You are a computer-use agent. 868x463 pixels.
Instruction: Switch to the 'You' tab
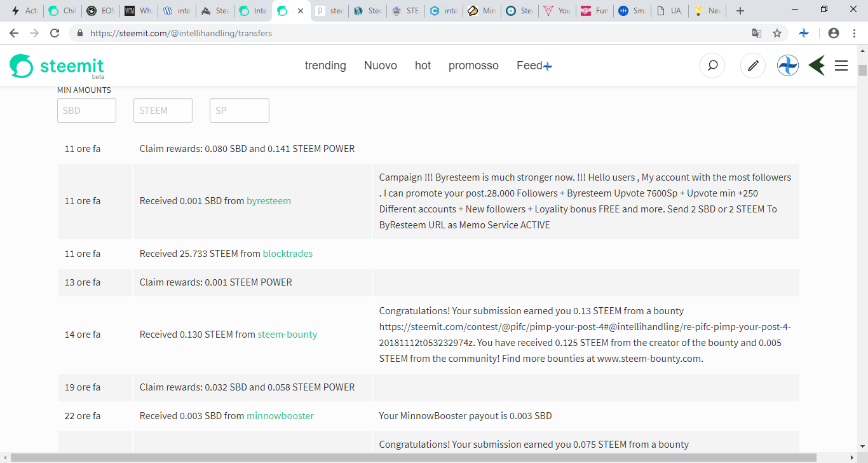(557, 11)
